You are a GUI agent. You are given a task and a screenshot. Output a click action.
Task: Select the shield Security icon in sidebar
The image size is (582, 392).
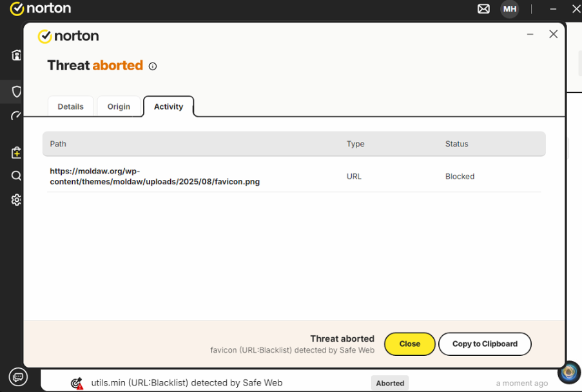[16, 92]
